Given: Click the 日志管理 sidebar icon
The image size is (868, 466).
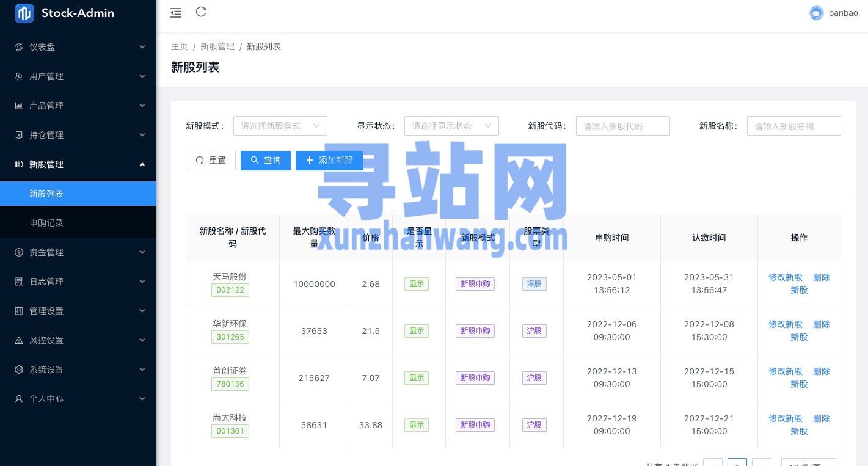Looking at the screenshot, I should point(19,282).
